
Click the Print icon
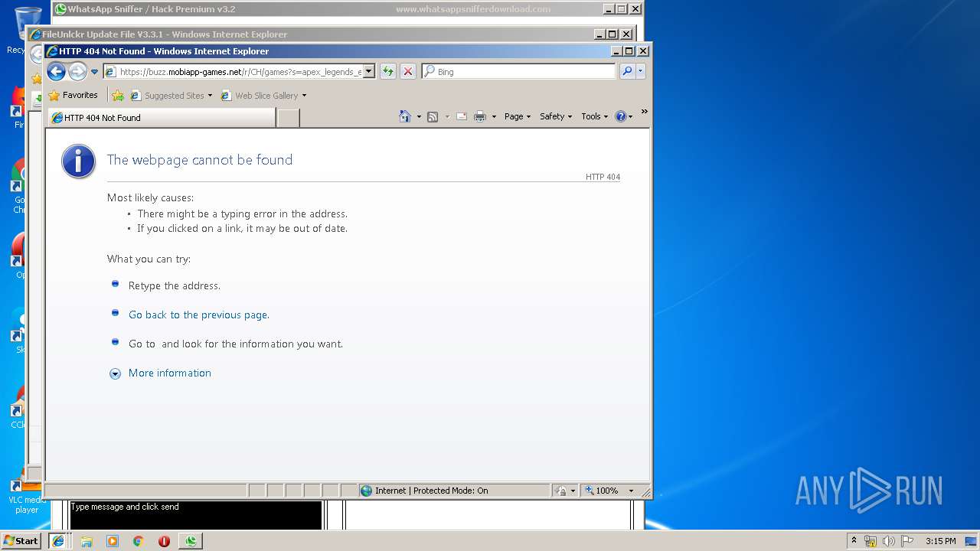[x=480, y=116]
